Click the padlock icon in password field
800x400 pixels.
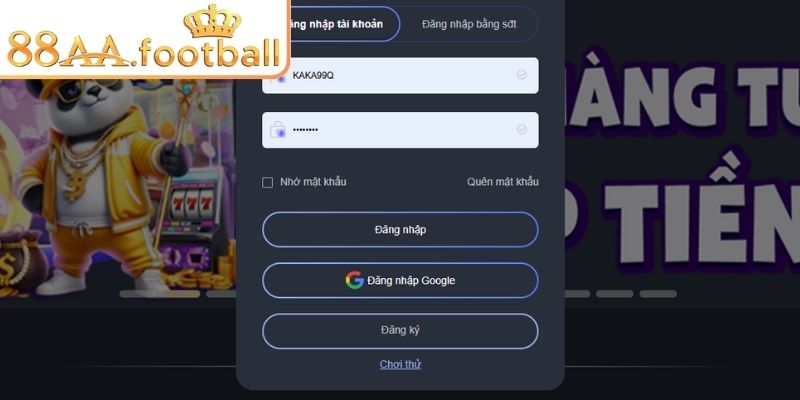[278, 130]
